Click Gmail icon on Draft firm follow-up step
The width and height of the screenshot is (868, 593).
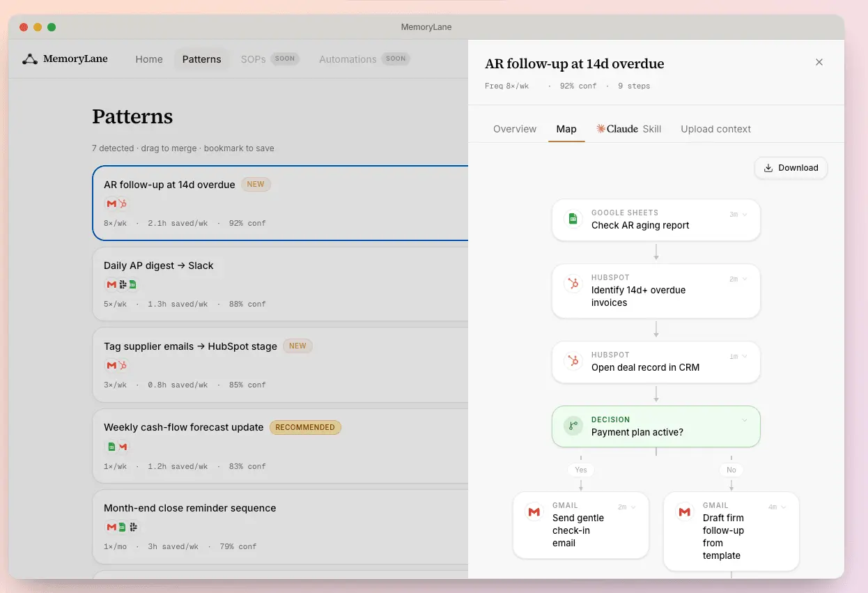click(x=685, y=511)
